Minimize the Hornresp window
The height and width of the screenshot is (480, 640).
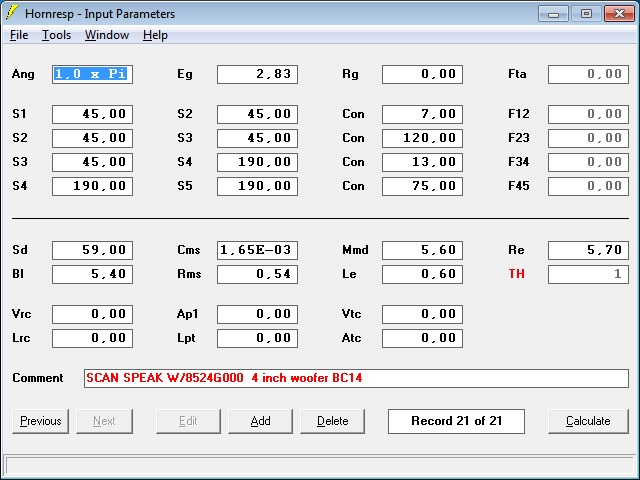click(553, 14)
